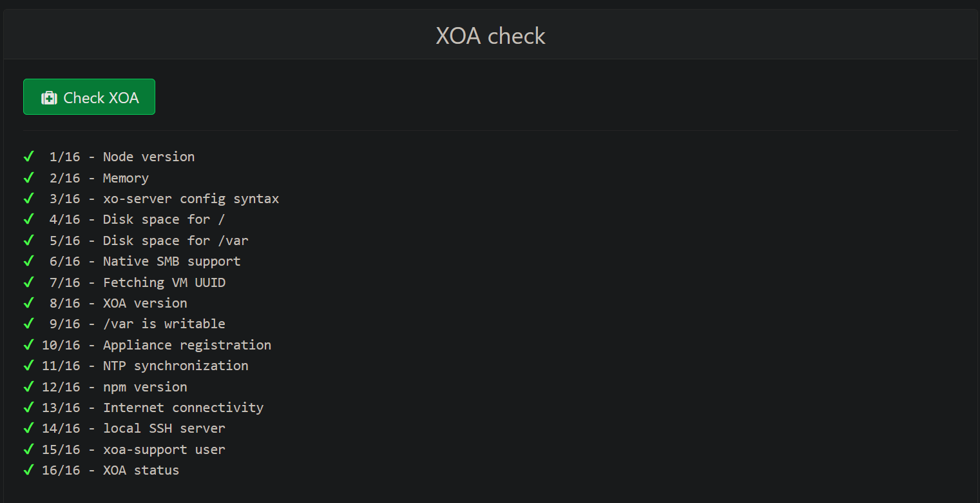Click checkmark for Native SMB support
Viewport: 980px width, 503px height.
[28, 261]
